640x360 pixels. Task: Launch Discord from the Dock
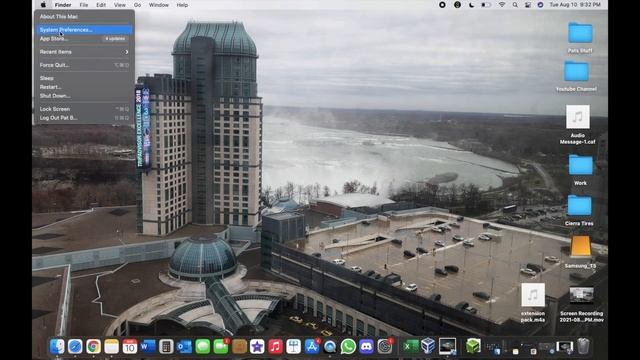[x=366, y=347]
